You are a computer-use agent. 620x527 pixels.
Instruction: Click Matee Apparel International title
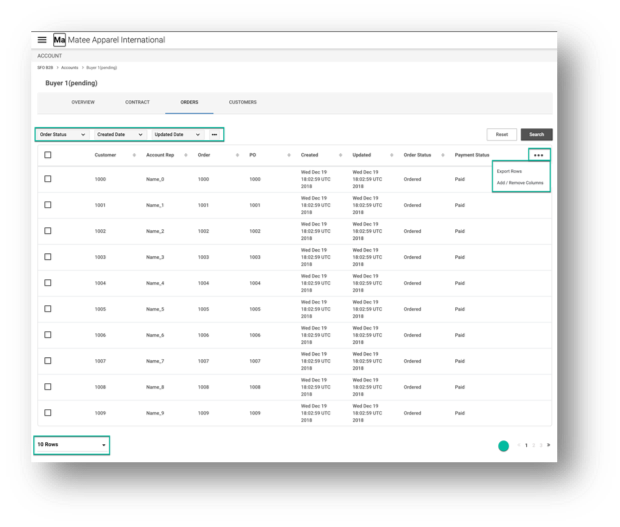click(x=117, y=40)
